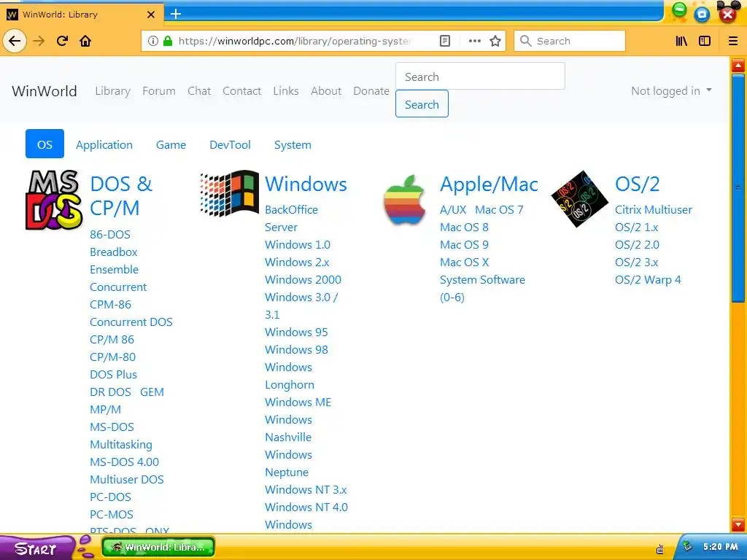Open the Windows 2000 link
The height and width of the screenshot is (560, 747).
[303, 279]
